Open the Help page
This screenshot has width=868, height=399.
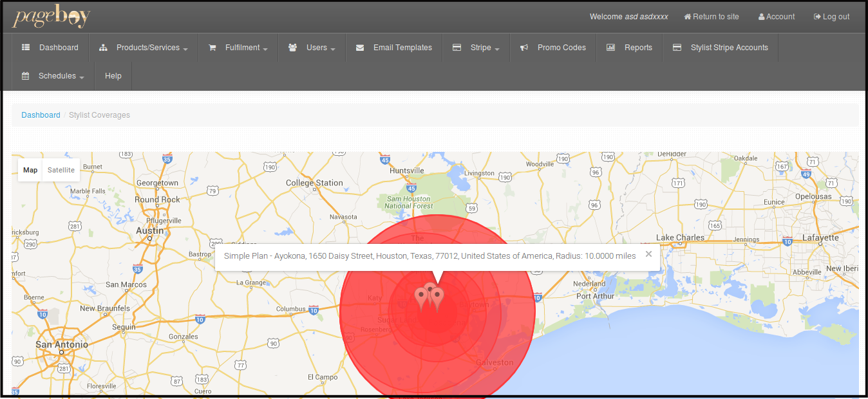[113, 76]
